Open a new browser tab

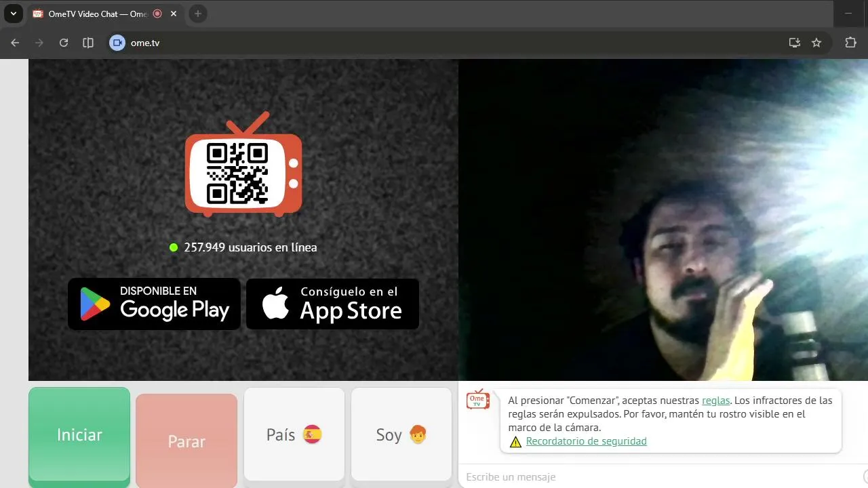(197, 14)
